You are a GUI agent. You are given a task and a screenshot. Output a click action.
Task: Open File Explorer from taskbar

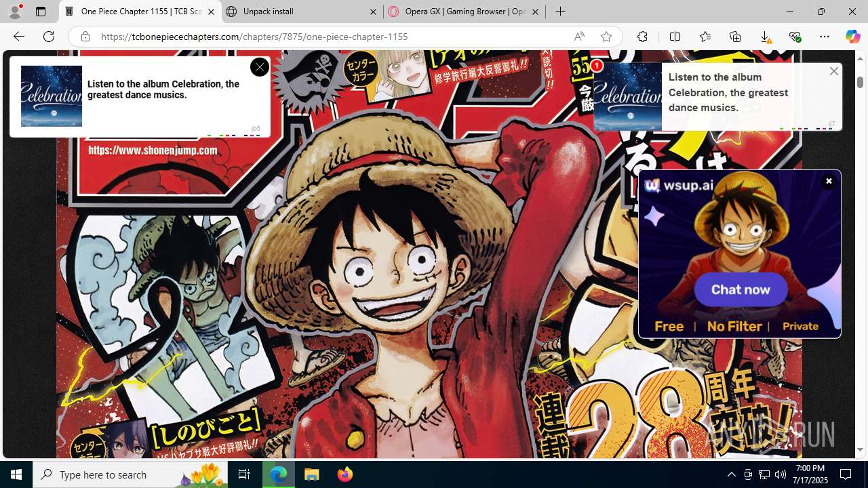click(x=311, y=474)
